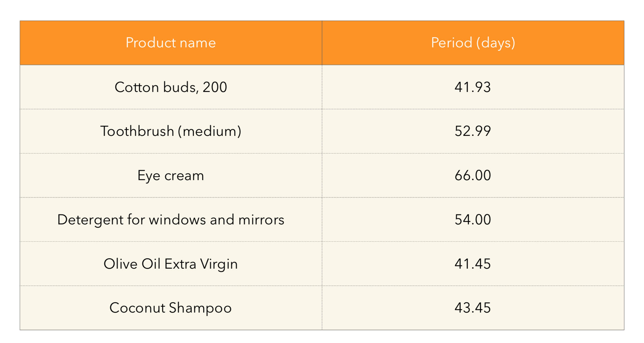644x343 pixels.
Task: Click the Olive Oil Extra Virgin cell
Action: click(171, 264)
